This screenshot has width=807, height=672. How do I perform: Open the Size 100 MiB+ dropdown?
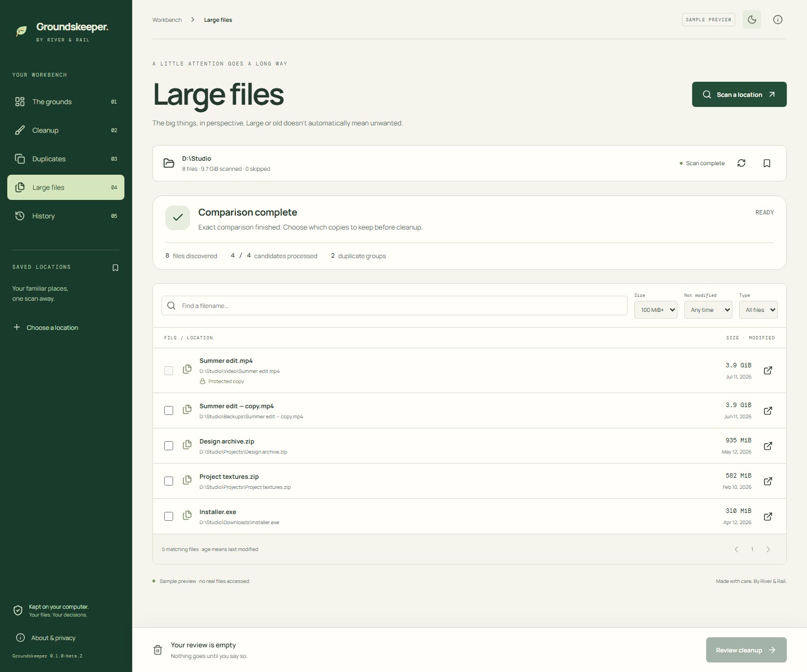(656, 310)
